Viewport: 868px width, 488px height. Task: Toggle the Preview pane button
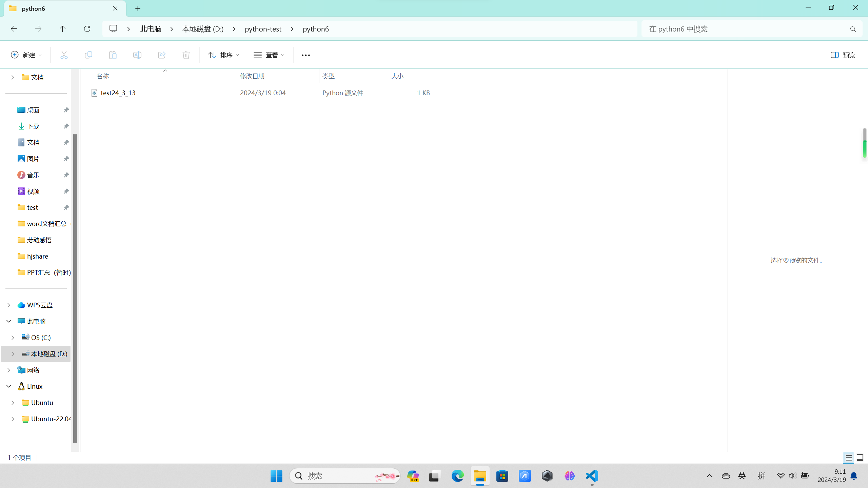pos(843,55)
